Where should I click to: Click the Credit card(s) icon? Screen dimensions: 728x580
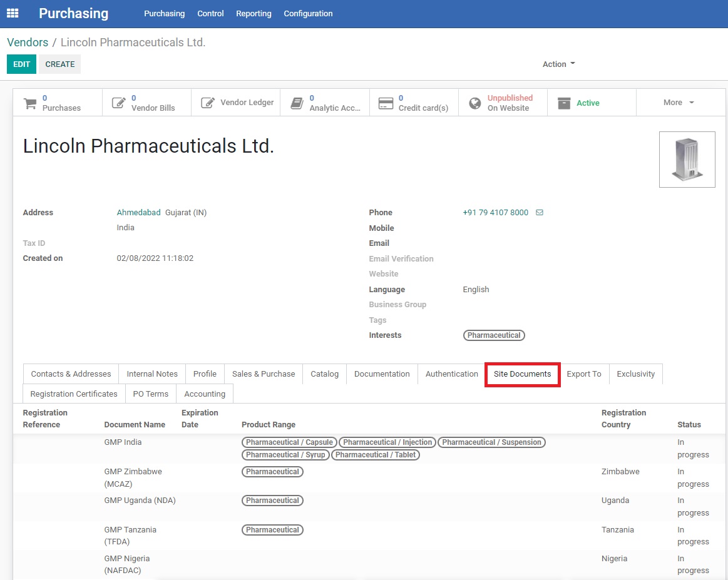click(386, 103)
